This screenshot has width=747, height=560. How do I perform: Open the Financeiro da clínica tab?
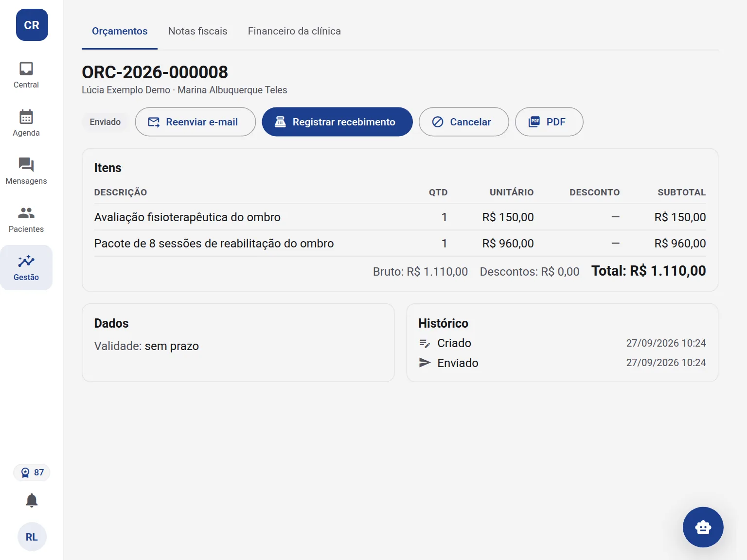pos(294,31)
